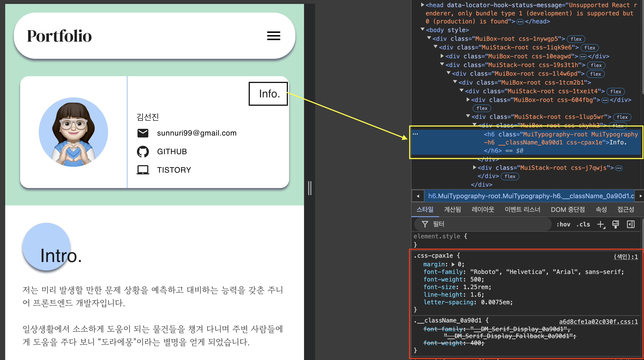Click the filter funnel icon

425,224
